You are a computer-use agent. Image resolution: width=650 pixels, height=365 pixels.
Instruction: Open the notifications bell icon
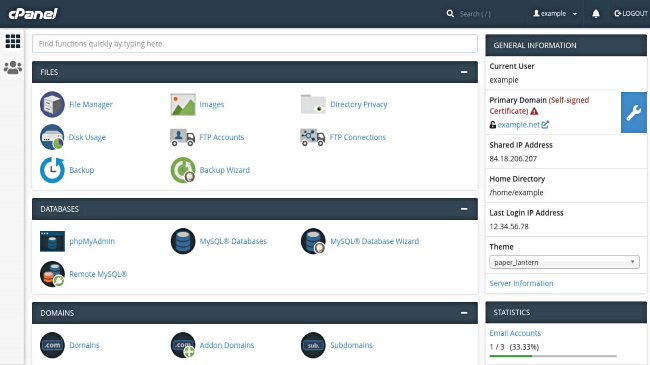pyautogui.click(x=596, y=14)
